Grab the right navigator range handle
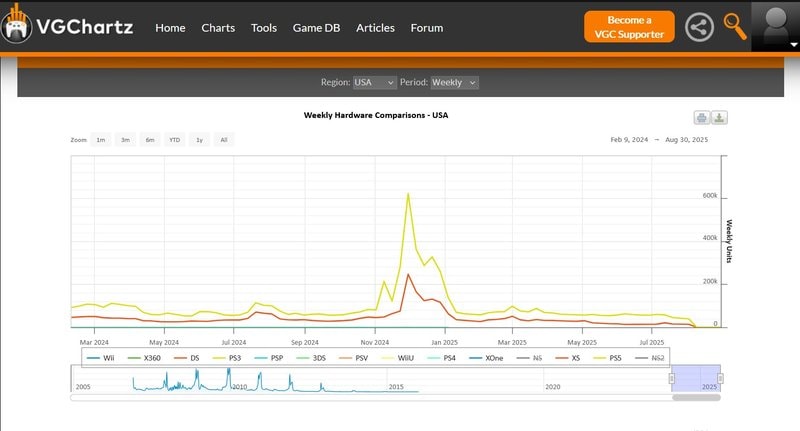Image resolution: width=800 pixels, height=431 pixels. coord(720,378)
